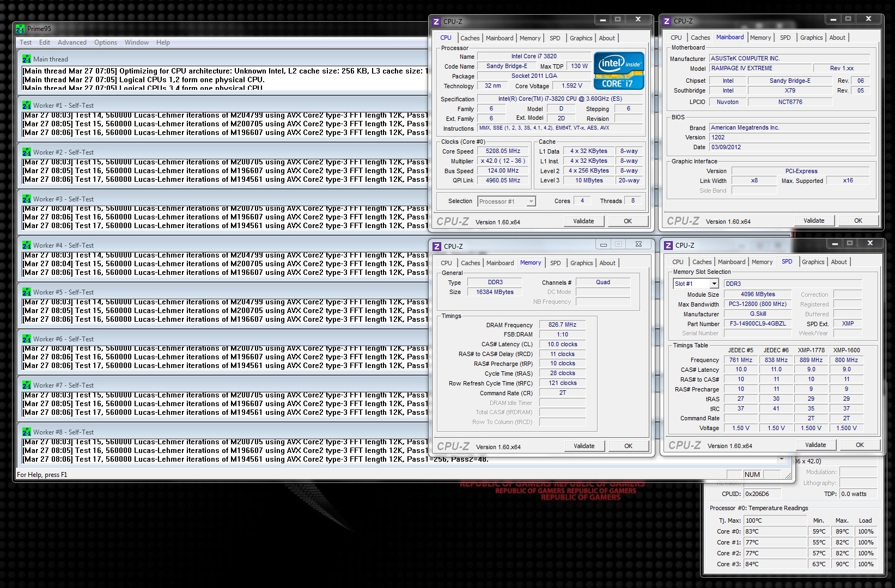Screen dimensions: 895x588
Task: Click the Worker #3 Self-Test icon
Action: pos(27,199)
